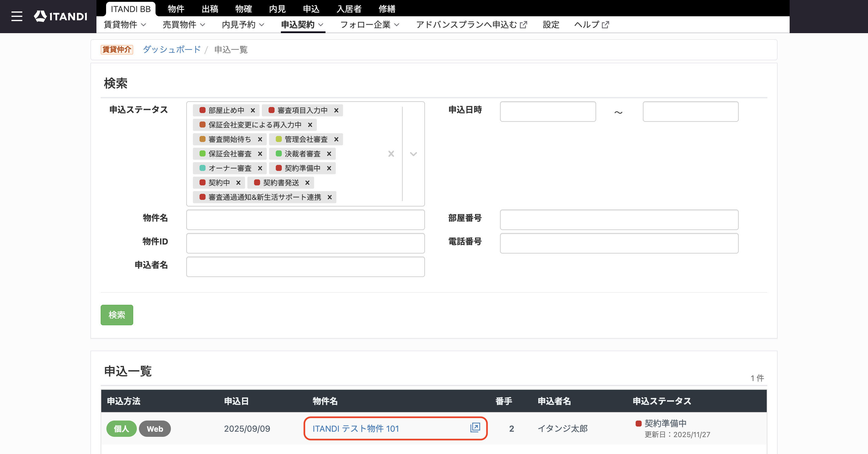868x454 pixels.
Task: Click the 申込日時 end date field
Action: tap(690, 112)
